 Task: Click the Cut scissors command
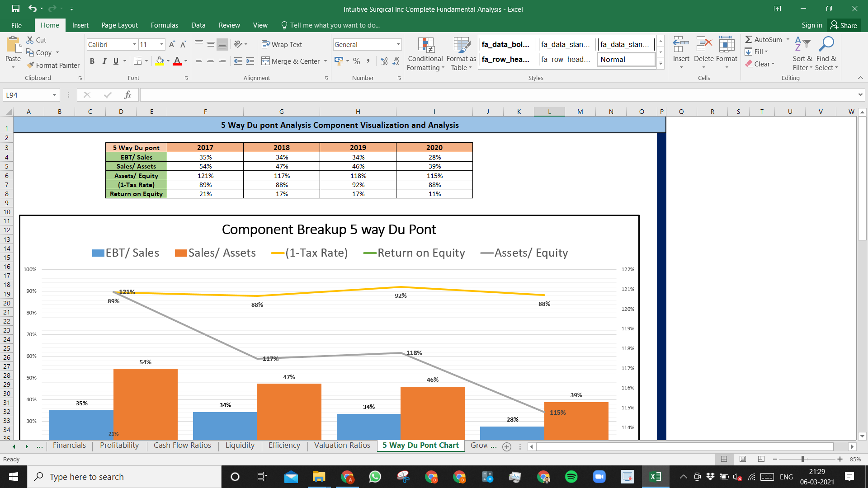pyautogui.click(x=36, y=40)
